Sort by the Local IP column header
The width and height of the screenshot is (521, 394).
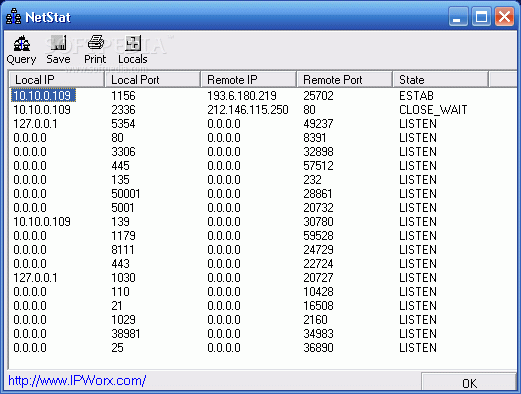[x=56, y=80]
